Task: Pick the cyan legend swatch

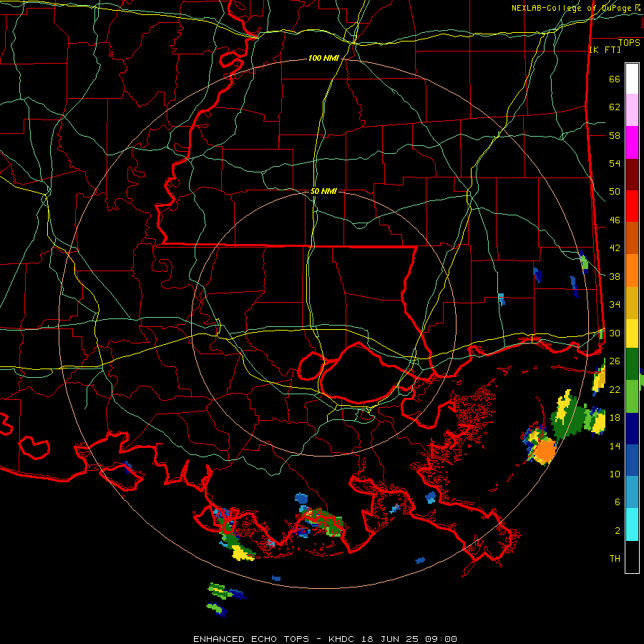Action: tap(632, 525)
